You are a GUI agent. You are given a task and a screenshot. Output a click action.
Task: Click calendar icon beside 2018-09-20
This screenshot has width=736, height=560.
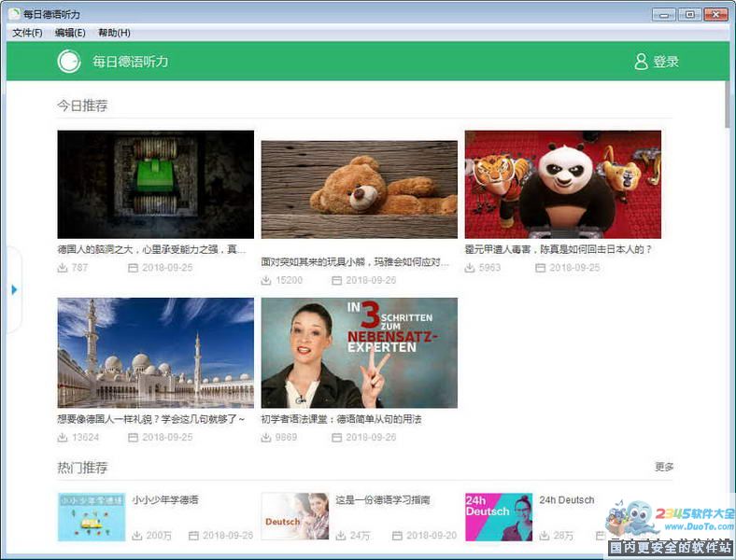tap(397, 536)
